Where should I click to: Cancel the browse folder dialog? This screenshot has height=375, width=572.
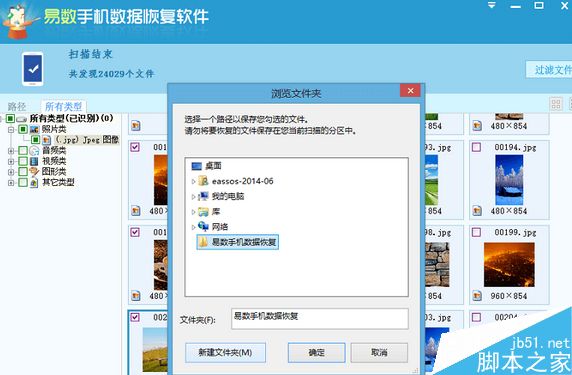pyautogui.click(x=379, y=352)
